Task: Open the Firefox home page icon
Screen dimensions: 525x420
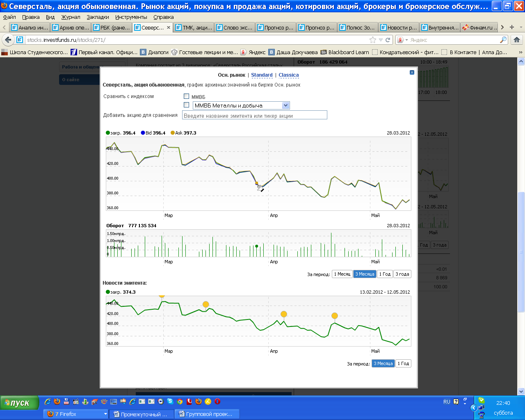Action: coord(517,40)
